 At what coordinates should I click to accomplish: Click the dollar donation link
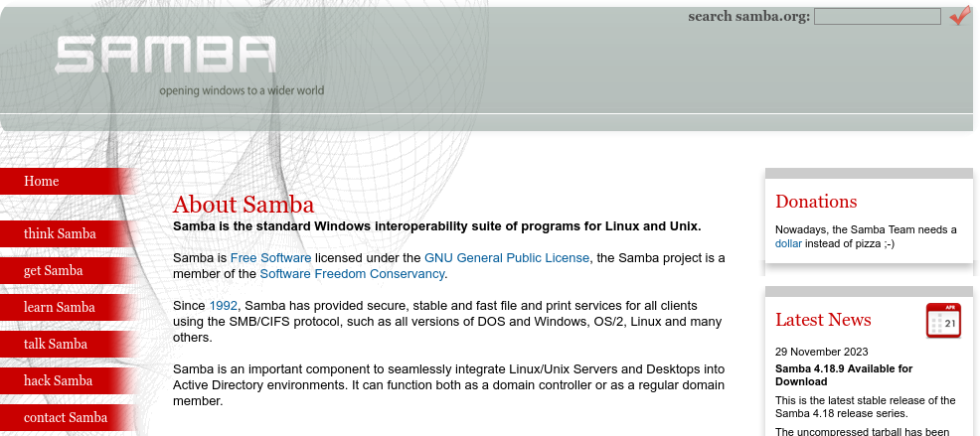click(788, 243)
